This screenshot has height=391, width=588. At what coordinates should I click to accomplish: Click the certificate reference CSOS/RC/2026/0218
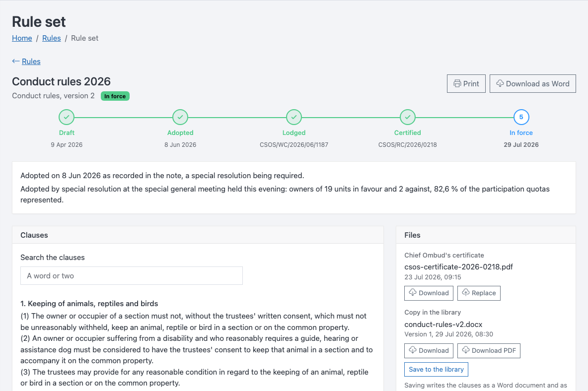[x=408, y=145]
